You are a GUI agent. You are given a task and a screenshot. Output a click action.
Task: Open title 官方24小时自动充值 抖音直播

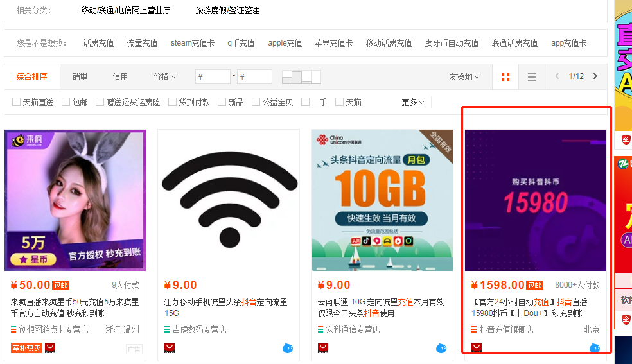[x=530, y=308]
